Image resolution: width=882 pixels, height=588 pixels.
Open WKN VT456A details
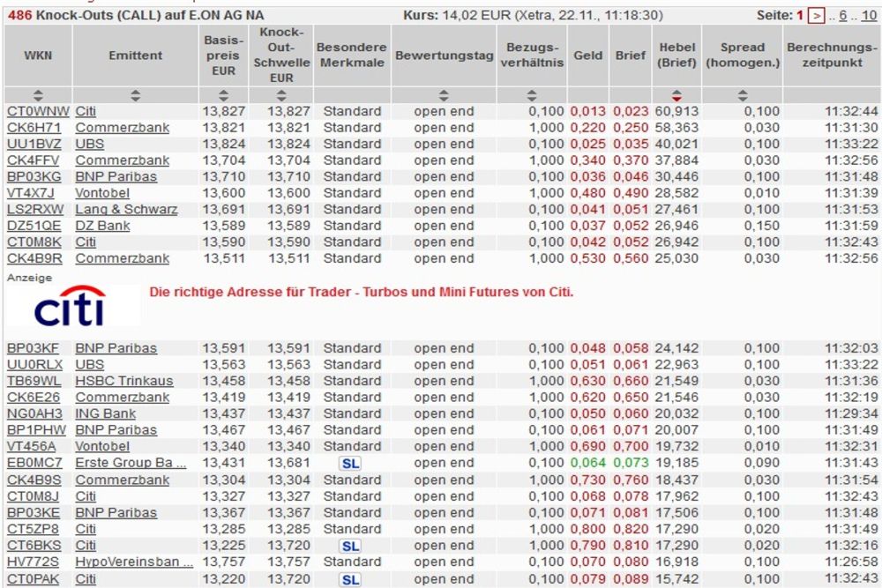pyautogui.click(x=32, y=446)
